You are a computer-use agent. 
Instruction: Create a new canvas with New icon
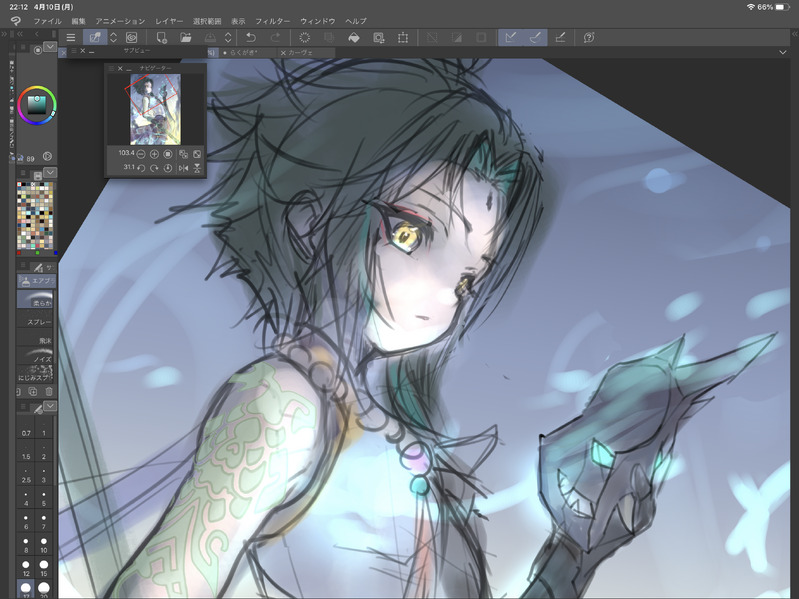(x=162, y=37)
